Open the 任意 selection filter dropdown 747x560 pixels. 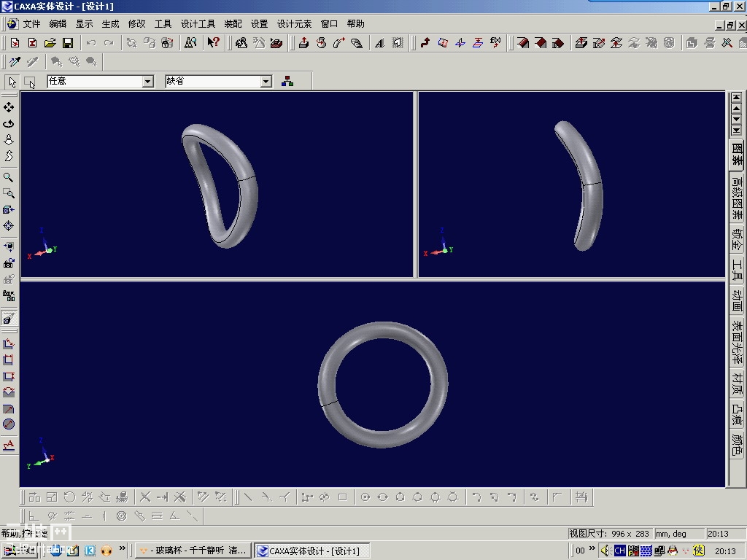[147, 81]
